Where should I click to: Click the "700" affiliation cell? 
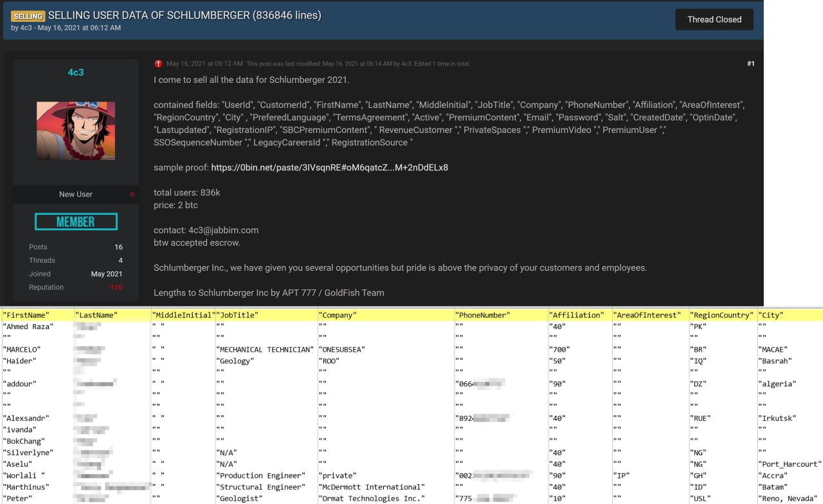click(560, 350)
